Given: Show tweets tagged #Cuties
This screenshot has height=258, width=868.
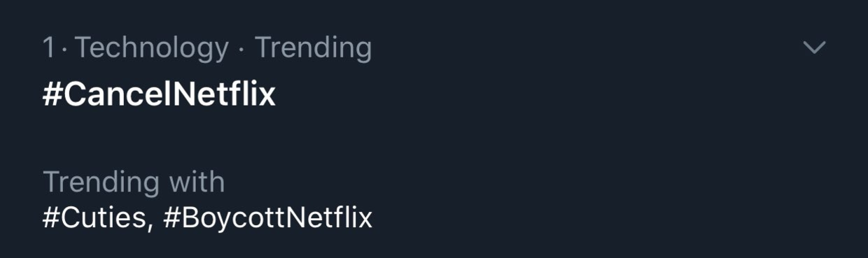Looking at the screenshot, I should click(x=94, y=217).
